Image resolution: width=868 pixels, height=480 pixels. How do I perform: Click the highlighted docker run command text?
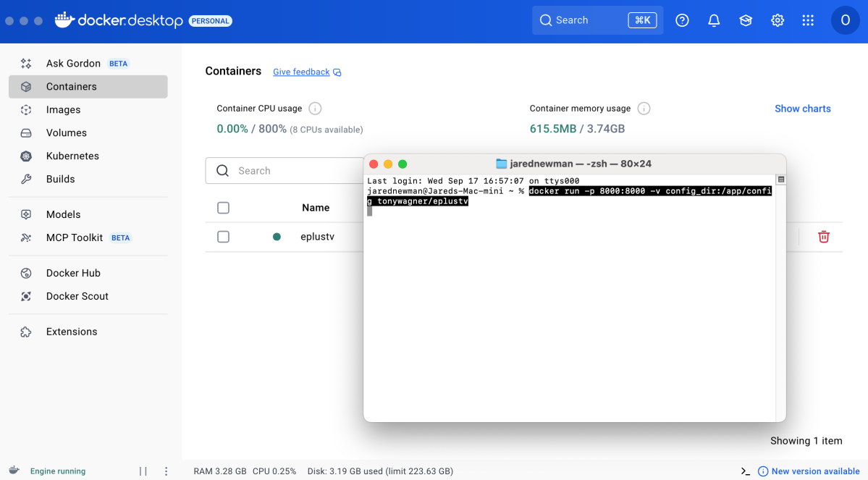click(x=568, y=196)
